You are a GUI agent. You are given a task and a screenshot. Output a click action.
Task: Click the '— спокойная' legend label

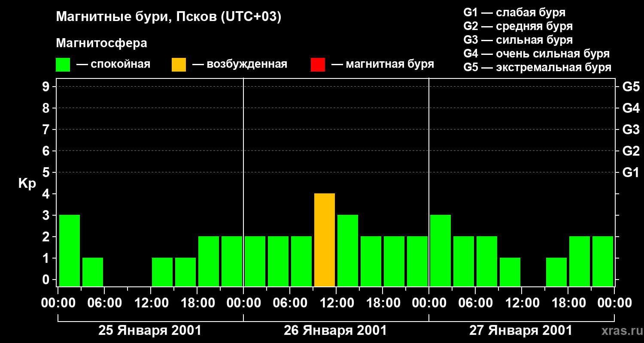113,65
